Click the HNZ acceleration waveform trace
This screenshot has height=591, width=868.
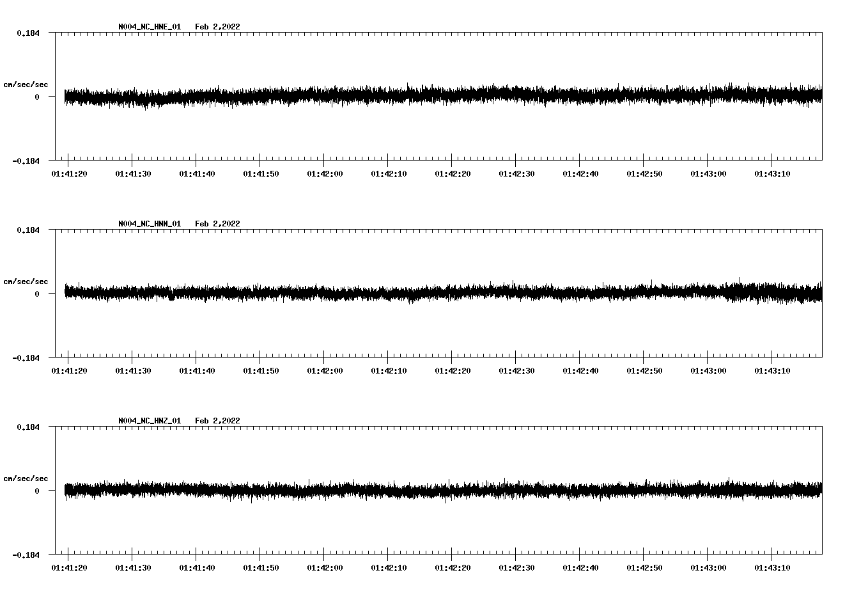pyautogui.click(x=443, y=491)
